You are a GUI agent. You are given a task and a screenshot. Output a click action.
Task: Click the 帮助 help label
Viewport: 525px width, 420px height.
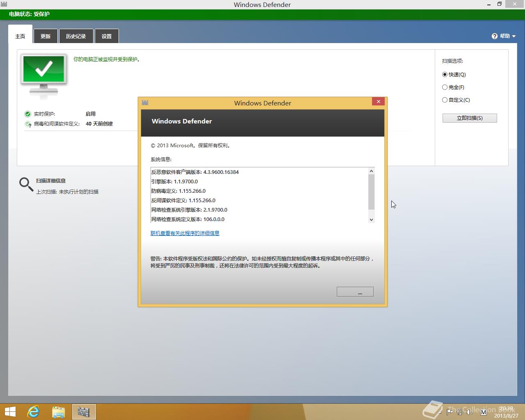pyautogui.click(x=505, y=36)
